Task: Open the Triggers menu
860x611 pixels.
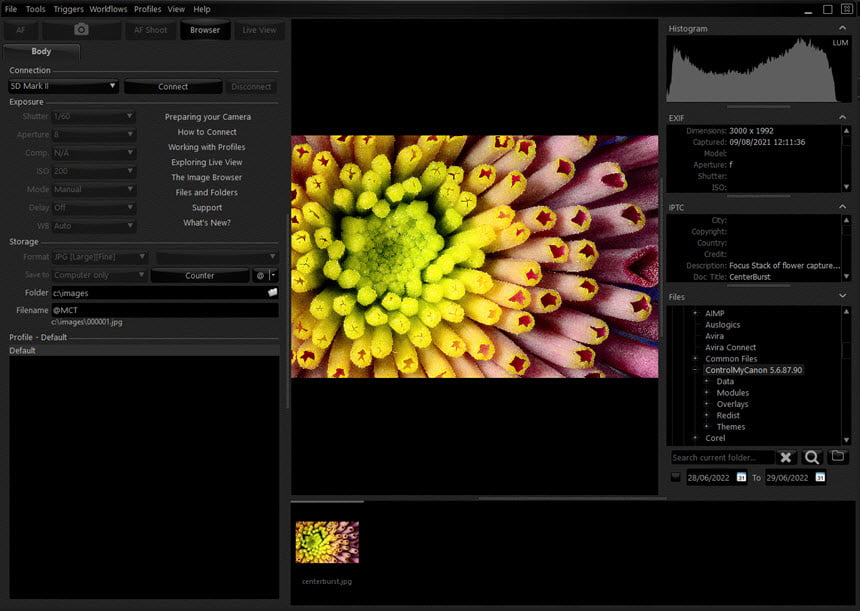Action: pos(68,9)
